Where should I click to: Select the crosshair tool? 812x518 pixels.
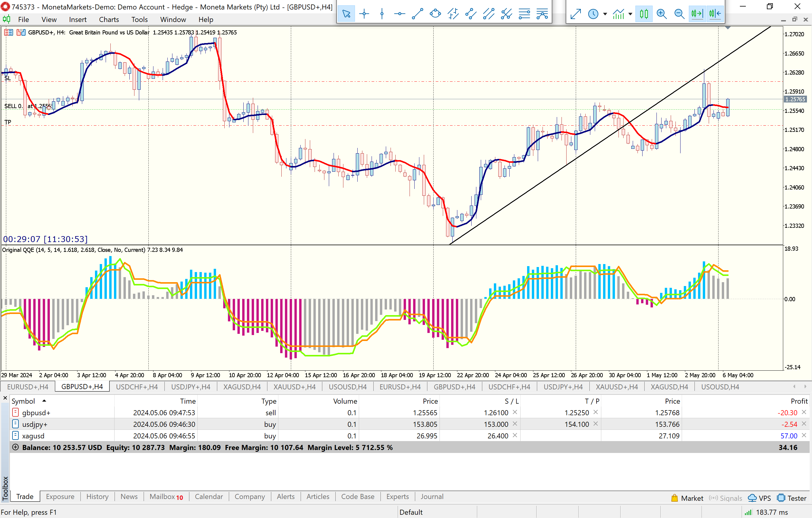click(x=364, y=14)
